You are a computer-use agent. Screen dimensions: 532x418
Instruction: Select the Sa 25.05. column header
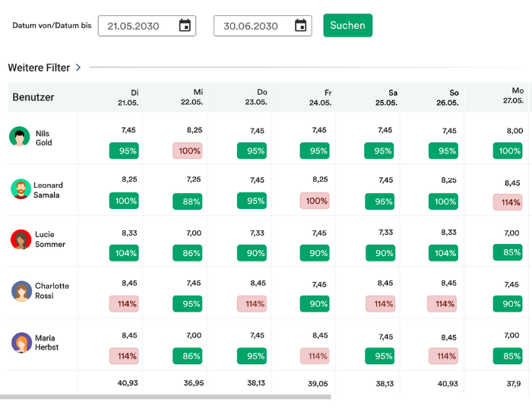tap(385, 97)
